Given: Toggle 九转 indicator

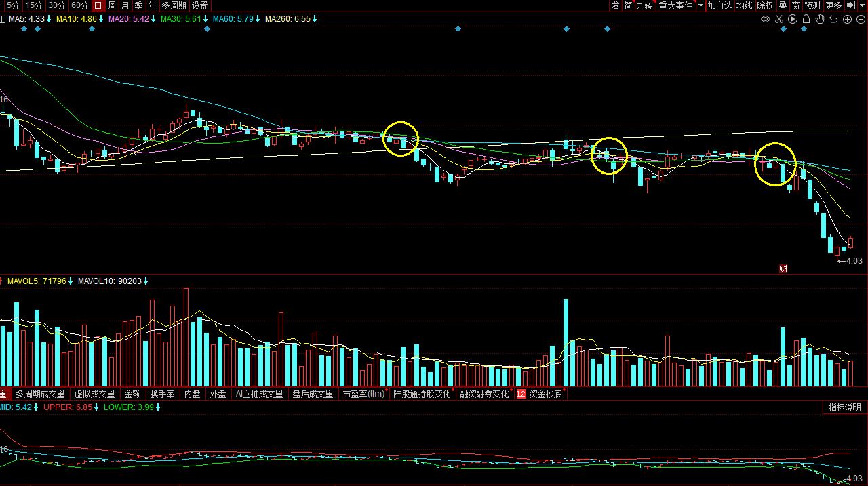Looking at the screenshot, I should (x=644, y=5).
